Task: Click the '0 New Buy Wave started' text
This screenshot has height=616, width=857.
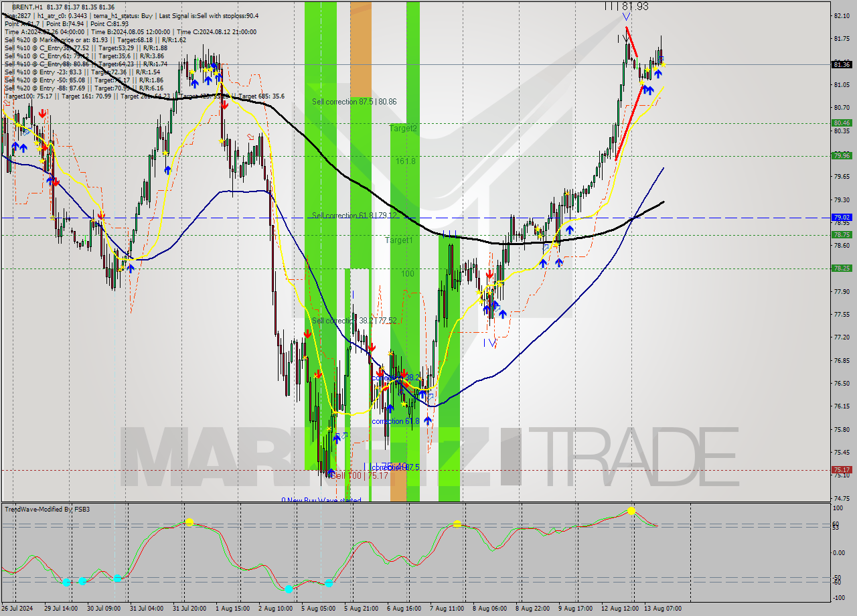Action: (x=321, y=500)
